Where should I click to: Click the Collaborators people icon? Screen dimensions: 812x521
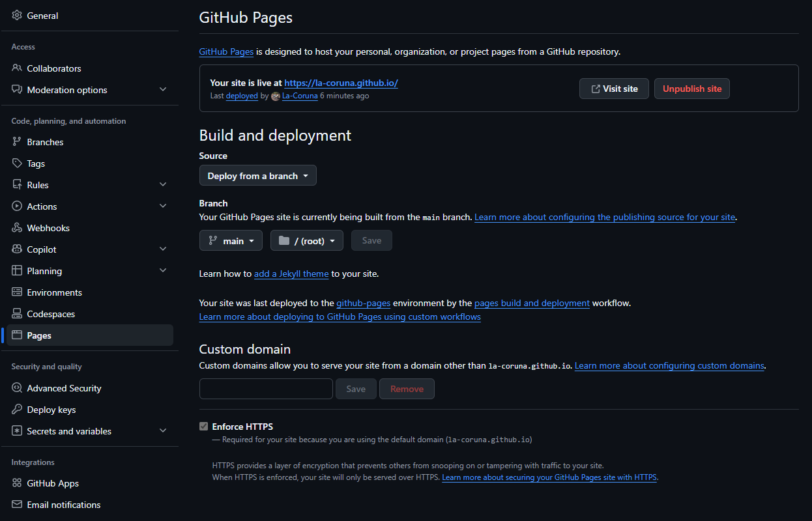click(x=17, y=68)
